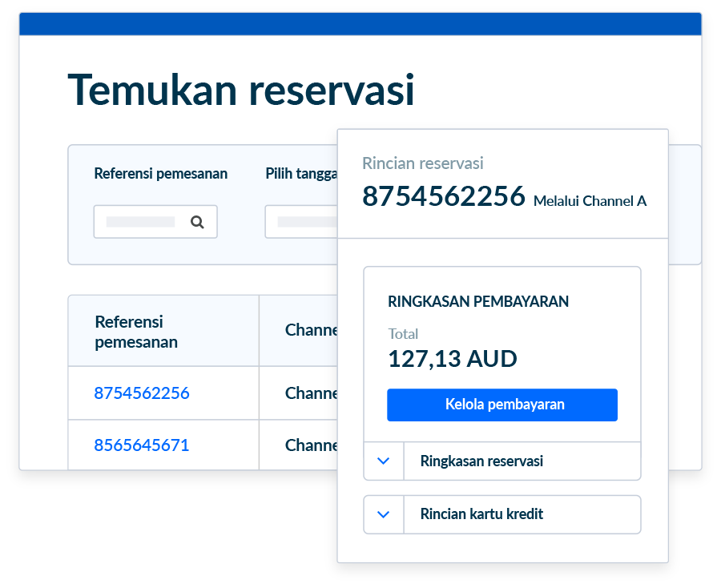Select the reservation number 8754562256 heading

coord(445,196)
